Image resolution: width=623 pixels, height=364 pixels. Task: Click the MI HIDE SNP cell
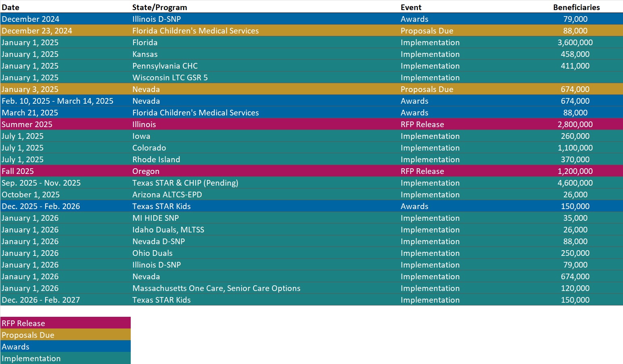155,218
